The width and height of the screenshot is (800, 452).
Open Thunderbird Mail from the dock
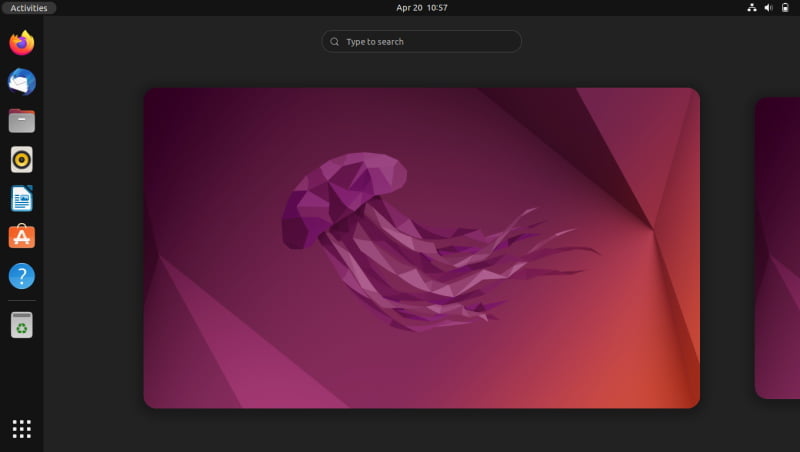[x=21, y=82]
